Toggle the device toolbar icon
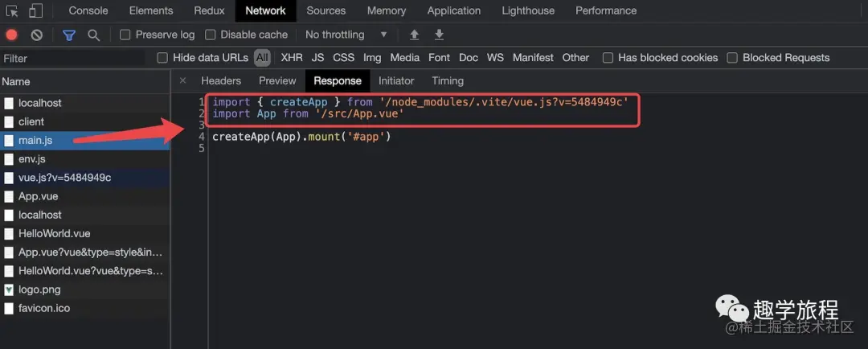 tap(35, 10)
